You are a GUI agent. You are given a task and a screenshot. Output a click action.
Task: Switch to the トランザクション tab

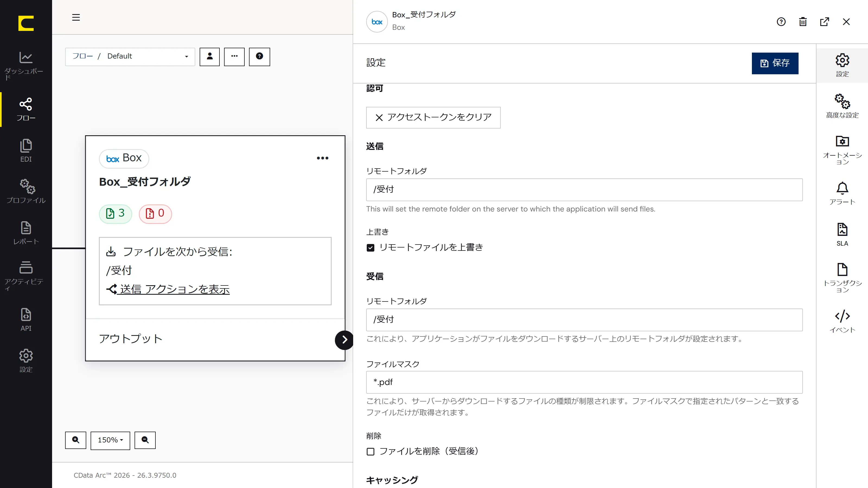pos(842,278)
